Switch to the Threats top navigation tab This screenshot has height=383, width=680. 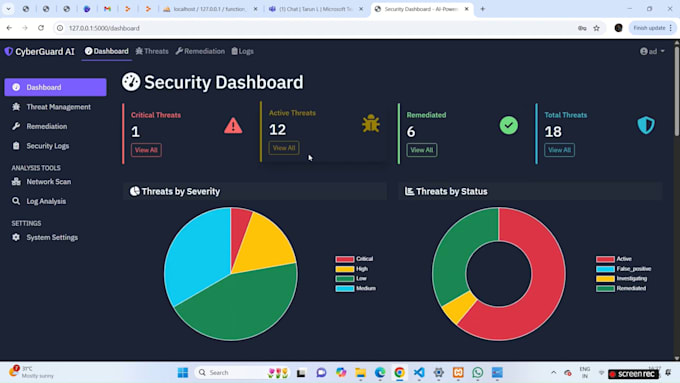(152, 51)
